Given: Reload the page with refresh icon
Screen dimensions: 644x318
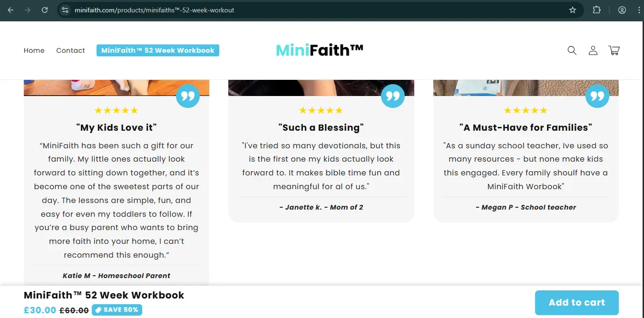Looking at the screenshot, I should pyautogui.click(x=45, y=10).
